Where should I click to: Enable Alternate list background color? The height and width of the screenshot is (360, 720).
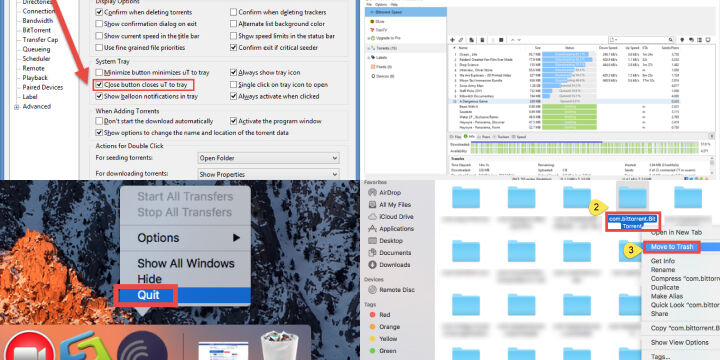tap(233, 24)
